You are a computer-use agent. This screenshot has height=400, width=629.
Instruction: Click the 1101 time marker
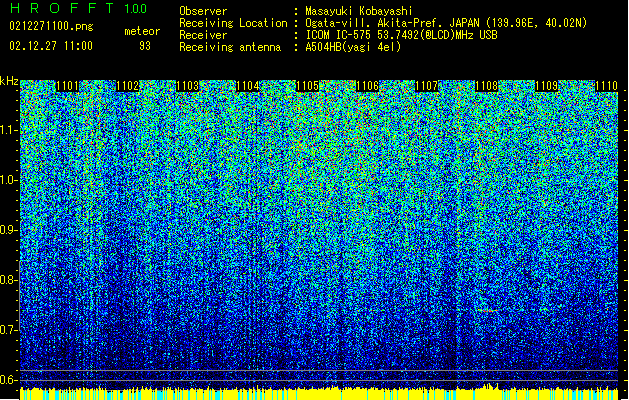(x=67, y=86)
